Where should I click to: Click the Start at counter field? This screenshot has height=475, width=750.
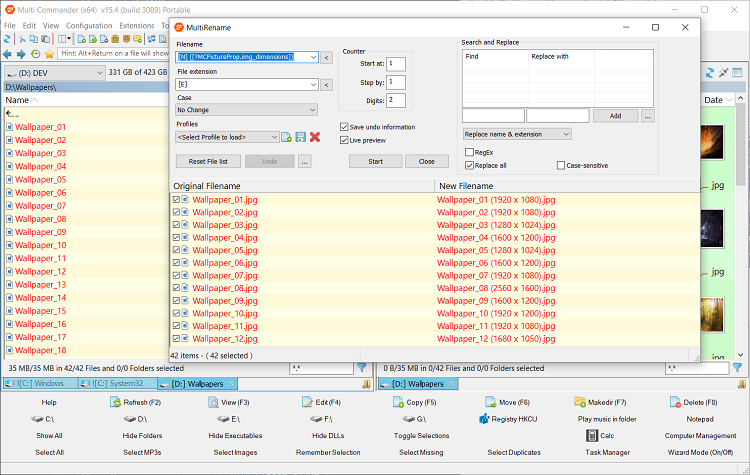[396, 64]
